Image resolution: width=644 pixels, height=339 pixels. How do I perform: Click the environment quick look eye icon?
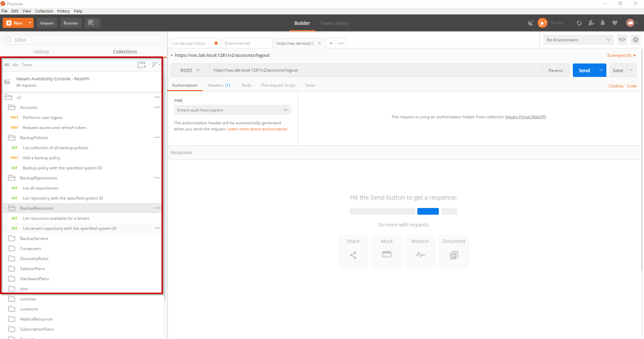(x=622, y=40)
